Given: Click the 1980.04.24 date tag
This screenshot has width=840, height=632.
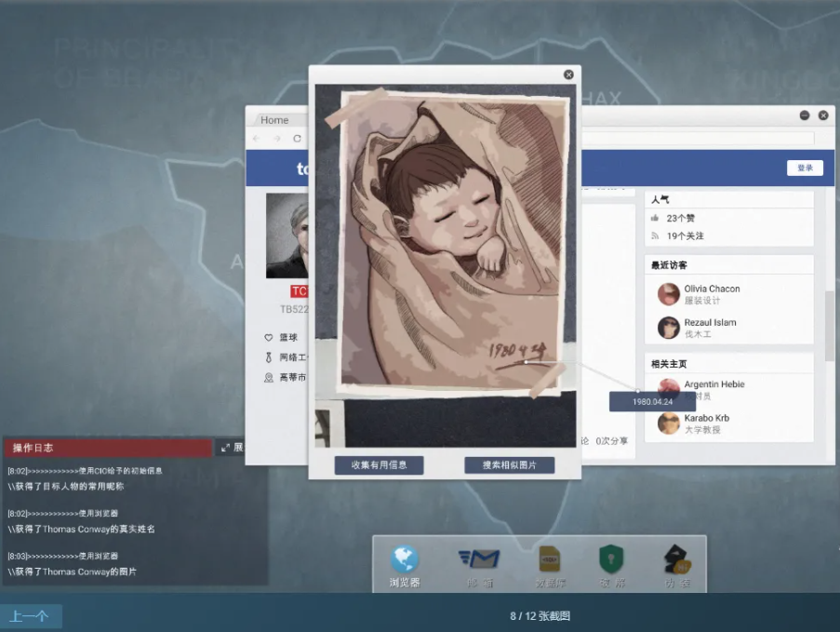Looking at the screenshot, I should click(x=652, y=401).
